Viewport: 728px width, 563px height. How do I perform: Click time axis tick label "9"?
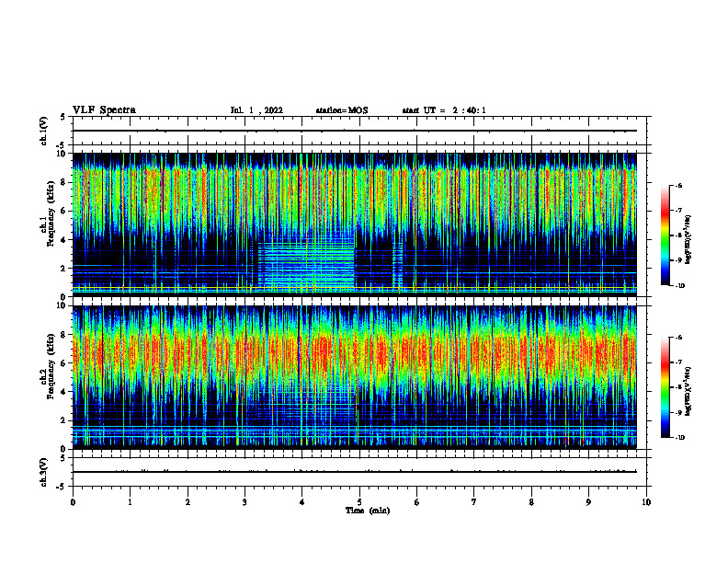tap(588, 502)
